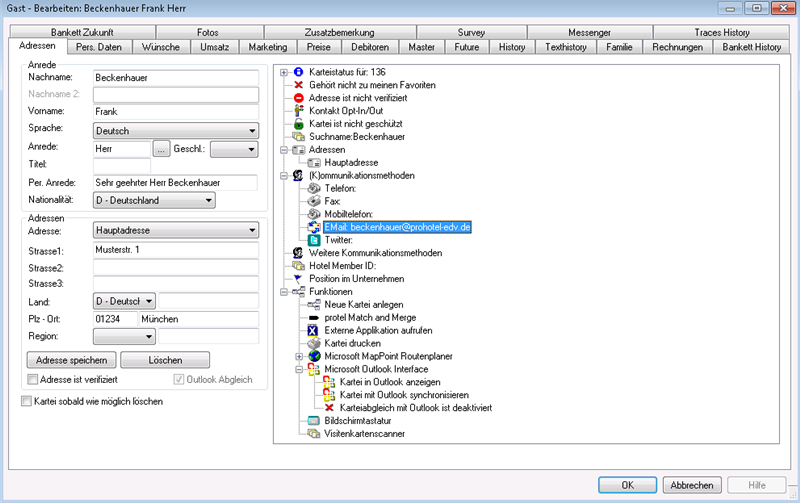Collapse the Adressen tree node
Viewport: 800px width, 503px height.
pyautogui.click(x=284, y=150)
